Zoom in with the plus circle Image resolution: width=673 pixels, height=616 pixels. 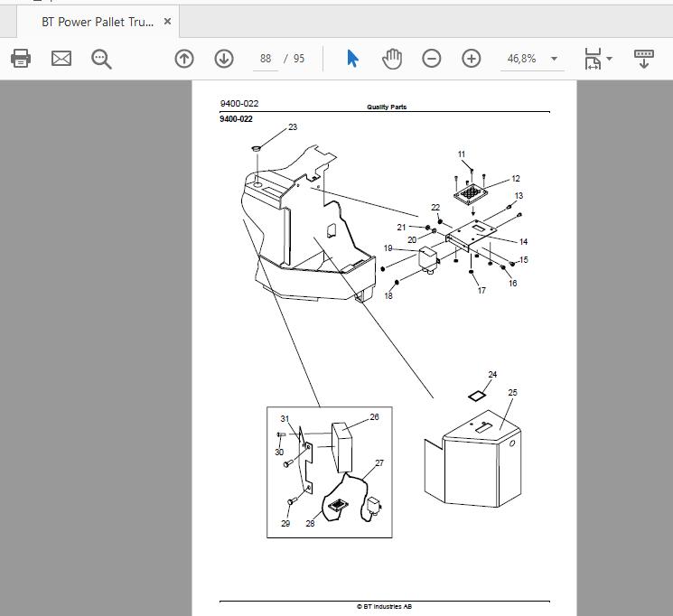click(x=472, y=59)
